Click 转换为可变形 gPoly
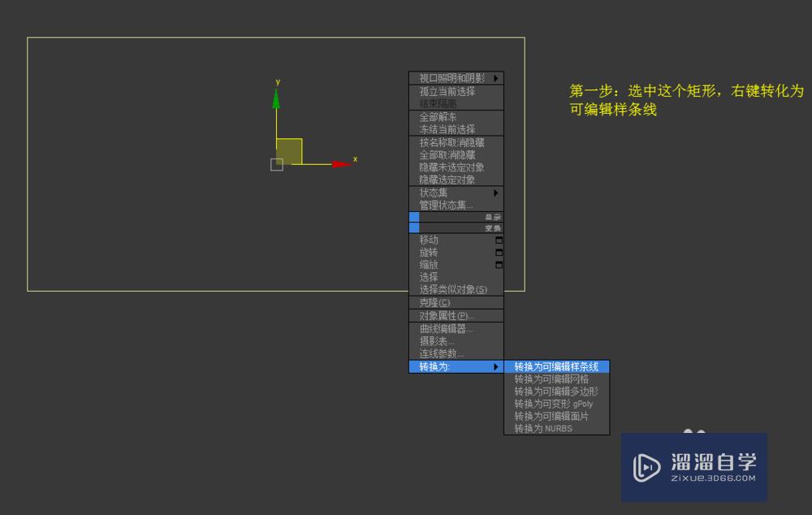812x515 pixels. point(557,404)
